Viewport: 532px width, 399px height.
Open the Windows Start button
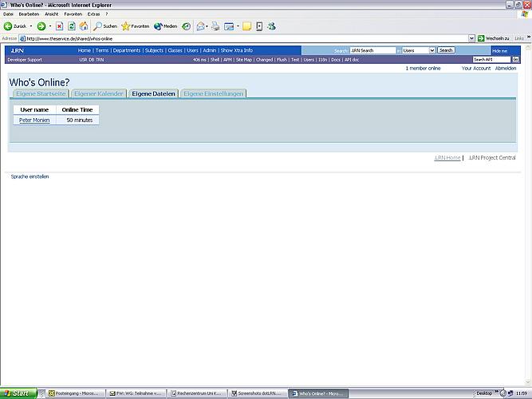18,393
